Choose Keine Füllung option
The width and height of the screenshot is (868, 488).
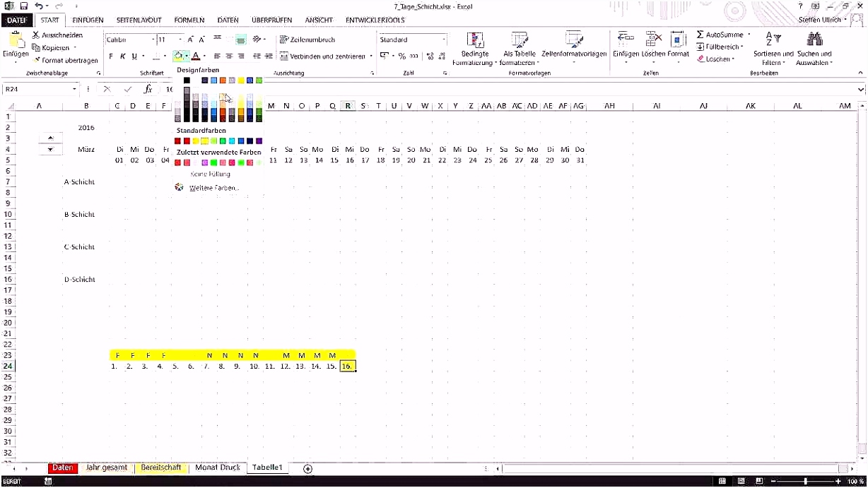point(210,174)
